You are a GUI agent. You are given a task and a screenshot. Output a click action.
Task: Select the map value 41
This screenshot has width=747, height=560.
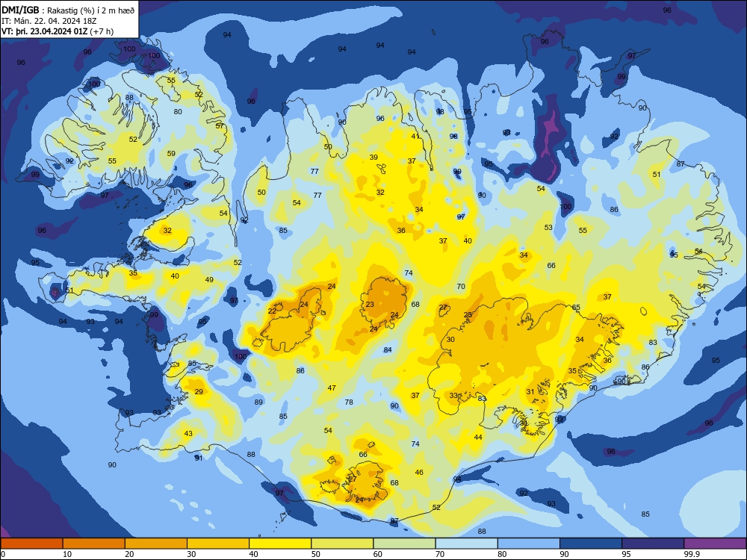pos(415,136)
